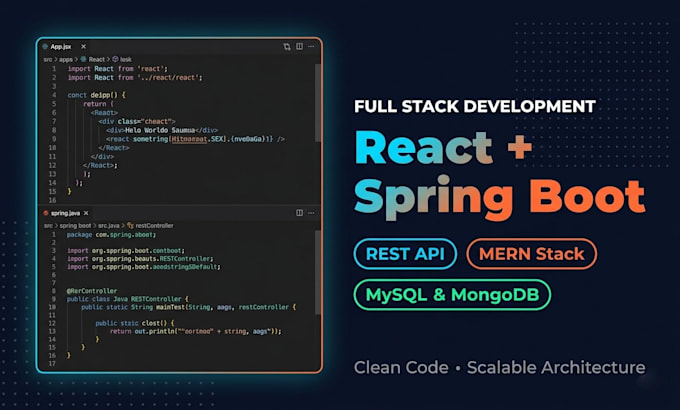Click the 'Helo Worldo Saumua' div line
This screenshot has width=680, height=410.
point(162,130)
